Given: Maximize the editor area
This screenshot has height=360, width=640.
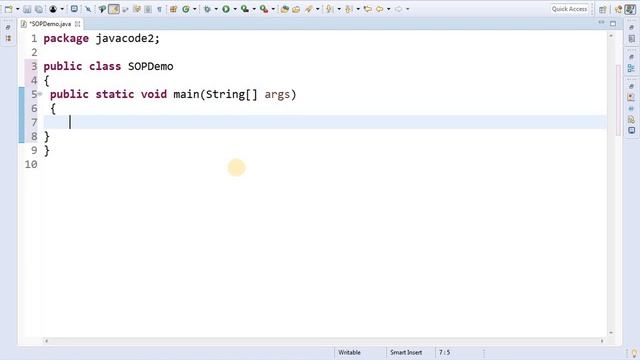Looking at the screenshot, I should (613, 23).
